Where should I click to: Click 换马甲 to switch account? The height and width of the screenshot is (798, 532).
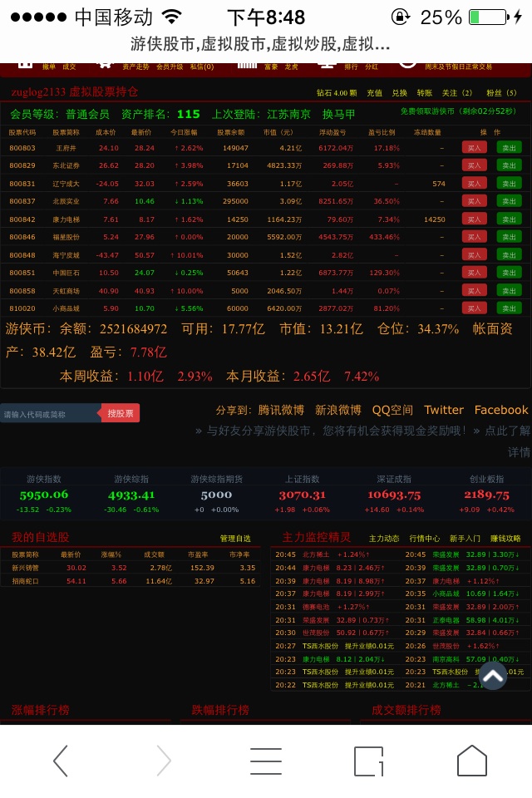338,114
